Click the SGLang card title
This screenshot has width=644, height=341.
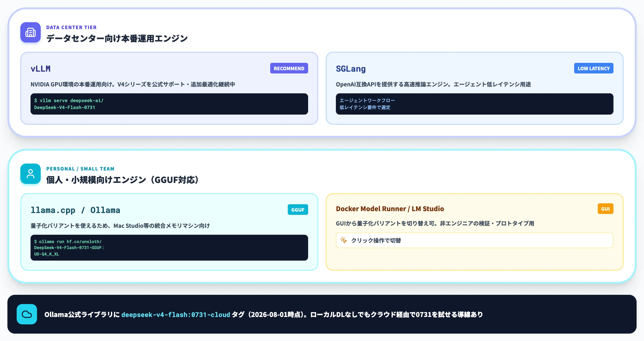tap(351, 69)
